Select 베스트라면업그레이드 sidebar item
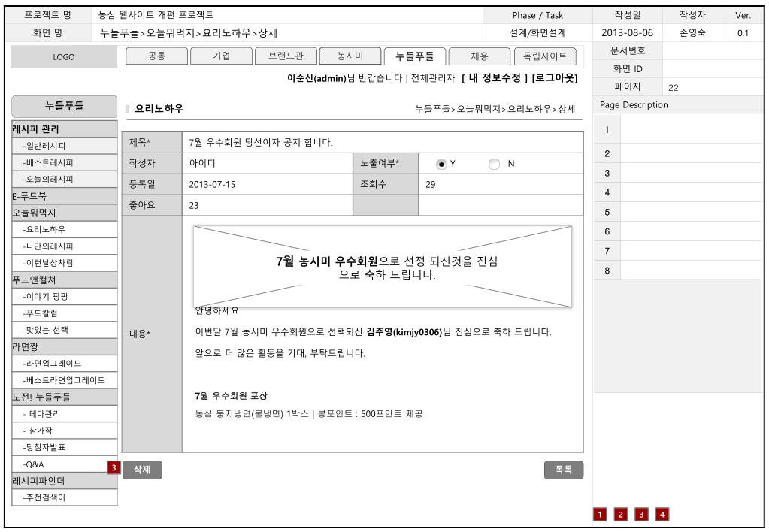 tap(64, 380)
